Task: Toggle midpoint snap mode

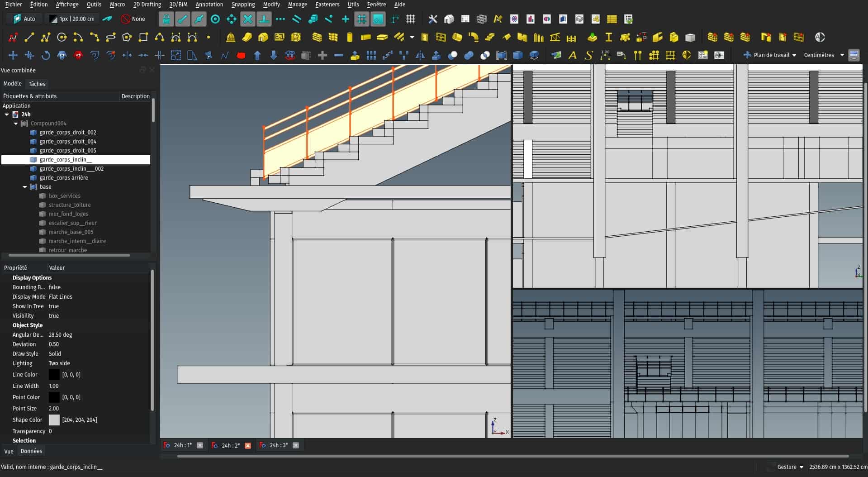Action: 199,19
